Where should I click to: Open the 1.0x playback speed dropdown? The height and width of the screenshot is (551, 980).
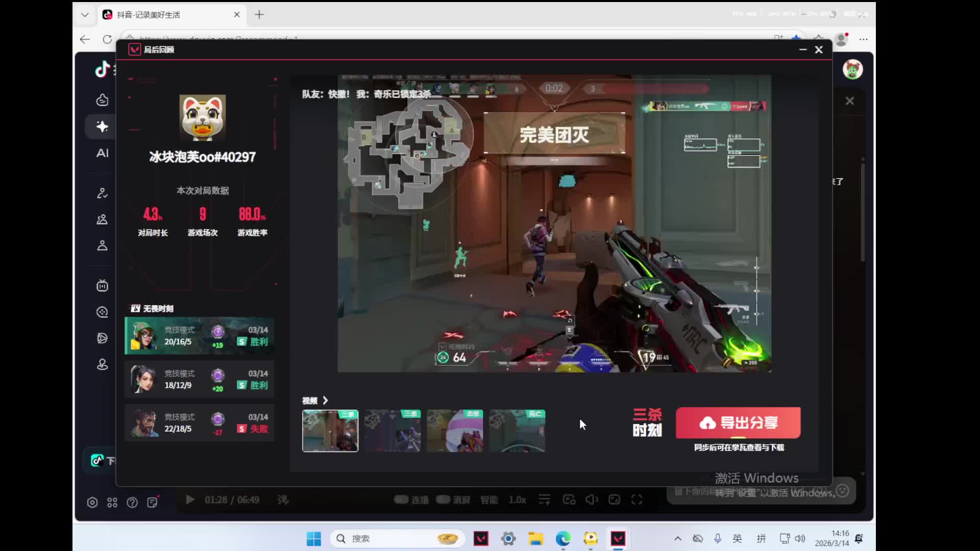tap(517, 499)
